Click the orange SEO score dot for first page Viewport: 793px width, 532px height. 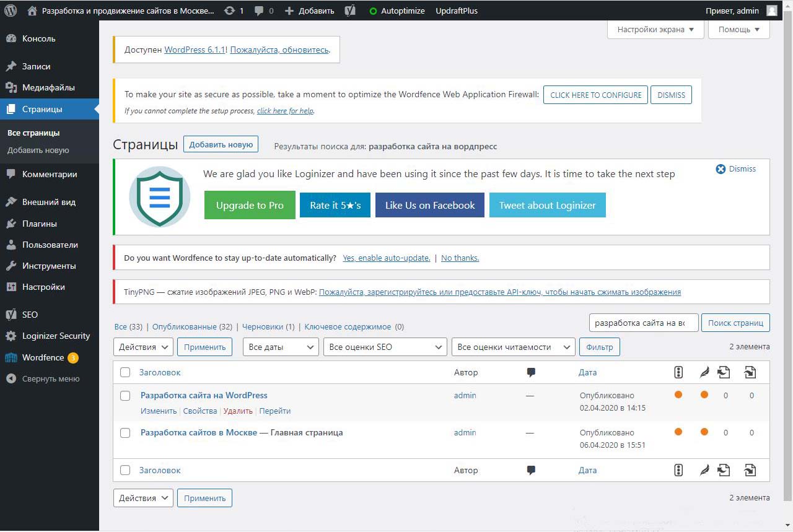(x=678, y=395)
